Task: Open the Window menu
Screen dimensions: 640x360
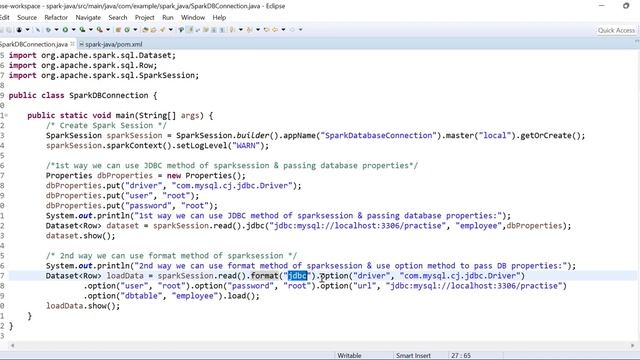Action: [x=193, y=18]
